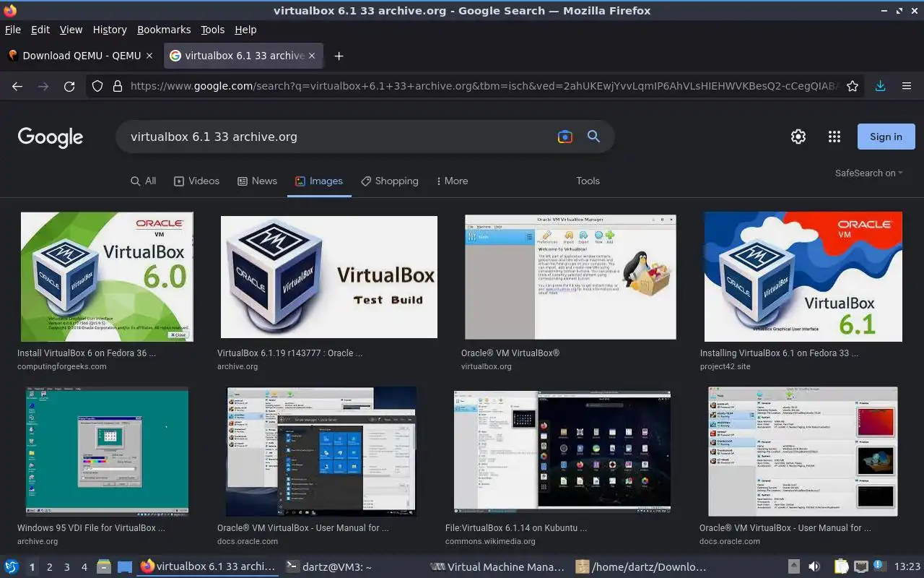924x578 pixels.
Task: Open the taskbar start menu icon
Action: coord(12,567)
